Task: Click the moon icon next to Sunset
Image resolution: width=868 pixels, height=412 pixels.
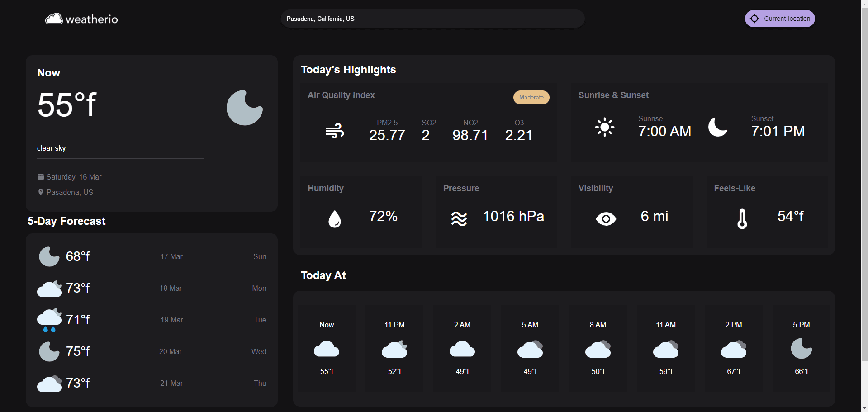Action: [718, 127]
